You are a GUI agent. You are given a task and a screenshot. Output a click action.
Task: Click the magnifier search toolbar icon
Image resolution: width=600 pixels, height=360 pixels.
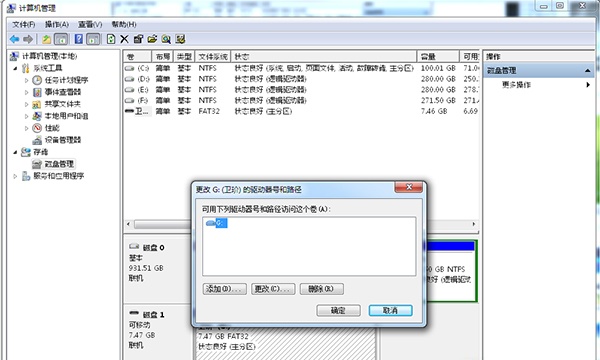point(166,39)
